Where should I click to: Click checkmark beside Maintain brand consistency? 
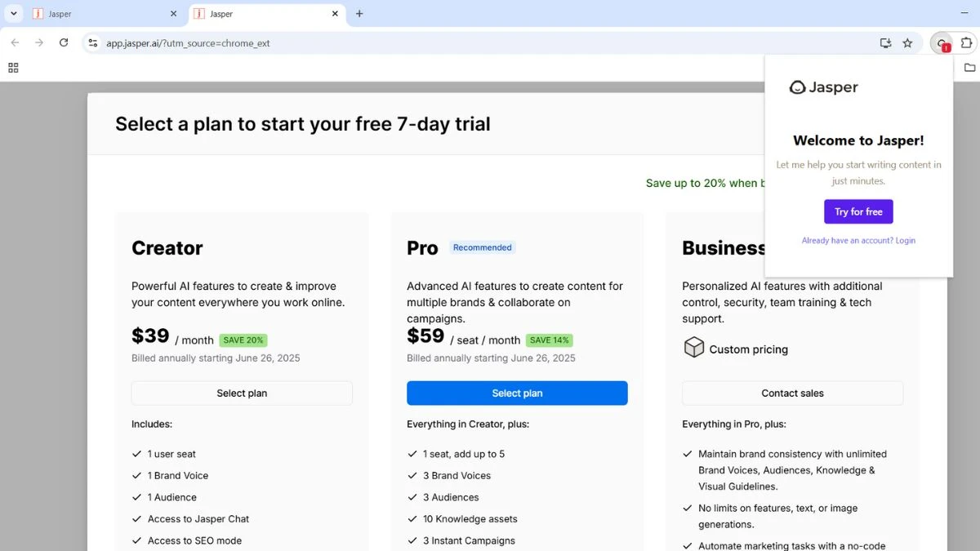tap(687, 454)
